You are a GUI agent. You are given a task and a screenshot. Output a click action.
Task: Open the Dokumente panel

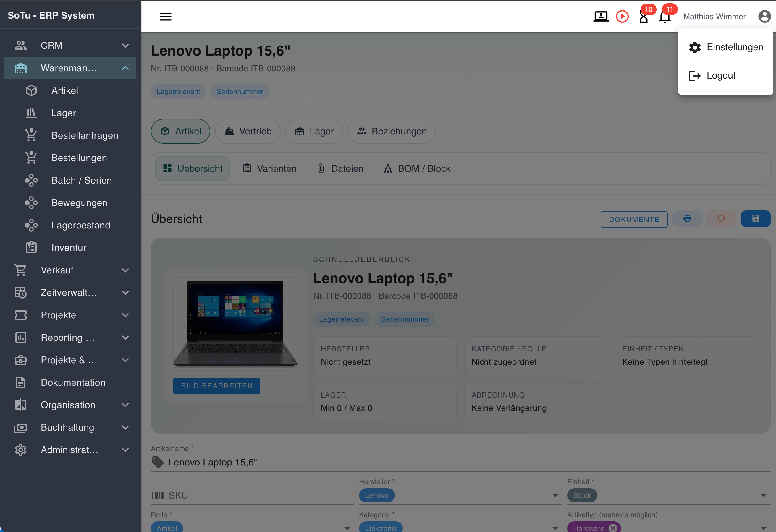634,219
